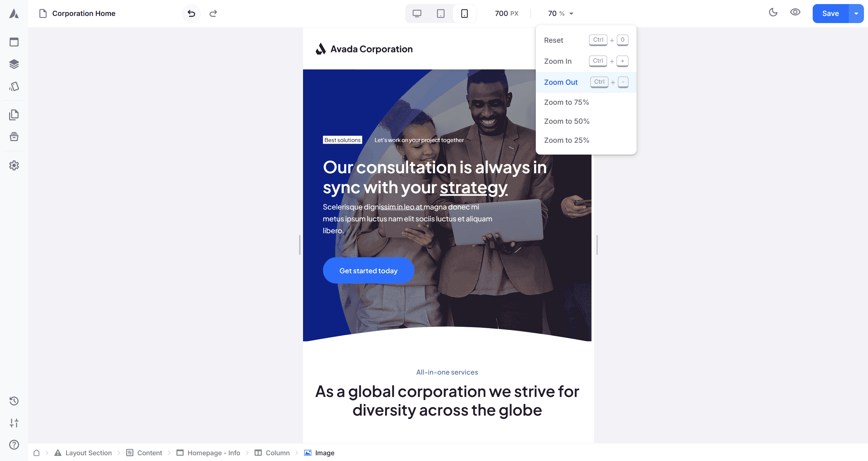Screen dimensions: 868x461
Task: Select Zoom to 75% menu option
Action: coord(567,102)
